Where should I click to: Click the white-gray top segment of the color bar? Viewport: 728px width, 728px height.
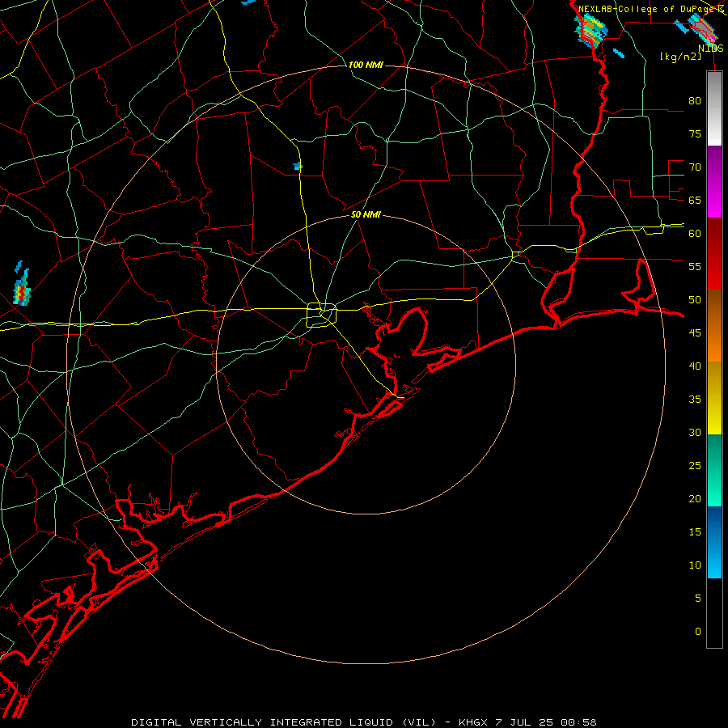[x=714, y=108]
